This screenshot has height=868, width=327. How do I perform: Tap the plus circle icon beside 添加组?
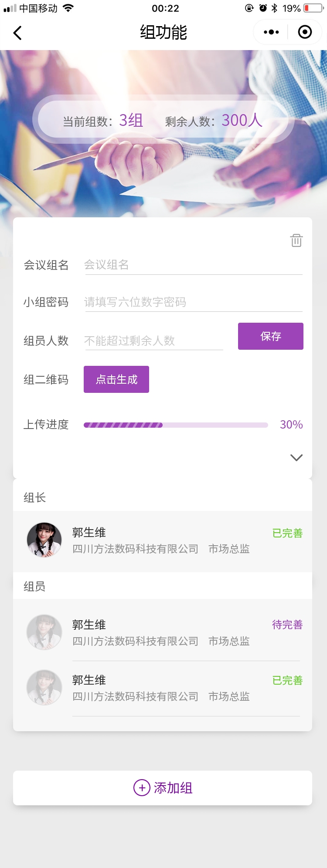(142, 787)
